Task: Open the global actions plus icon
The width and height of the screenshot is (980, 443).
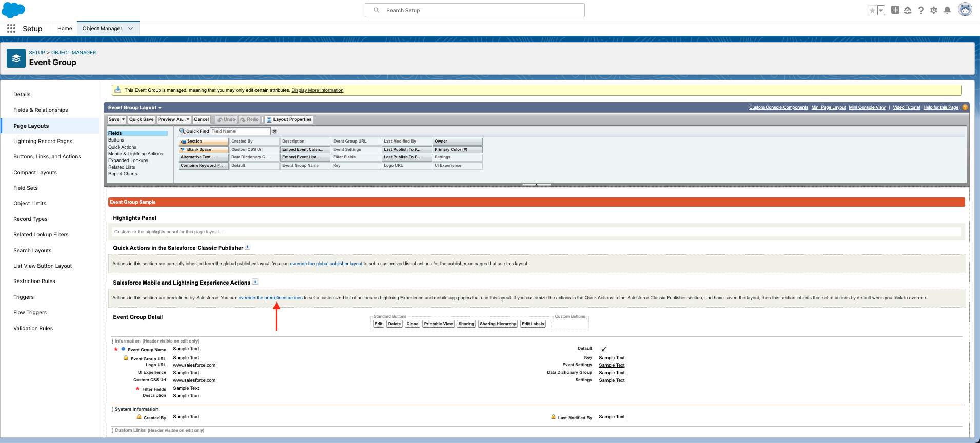Action: pyautogui.click(x=895, y=10)
